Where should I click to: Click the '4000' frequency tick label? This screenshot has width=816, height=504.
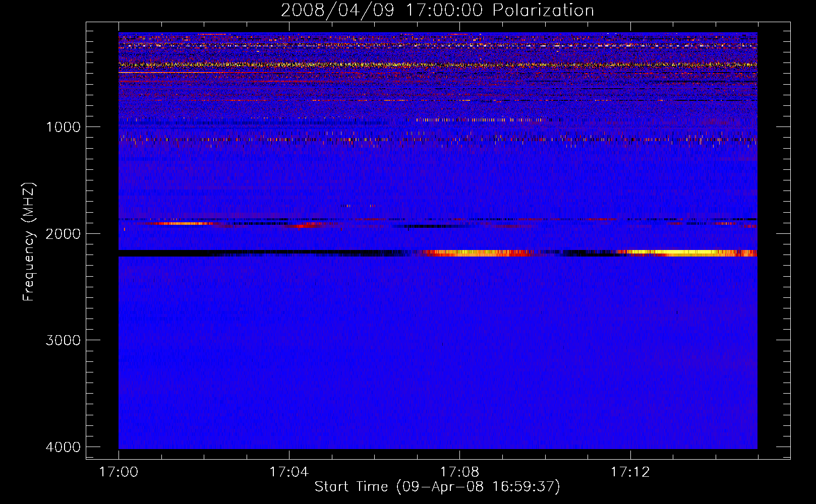tap(63, 447)
